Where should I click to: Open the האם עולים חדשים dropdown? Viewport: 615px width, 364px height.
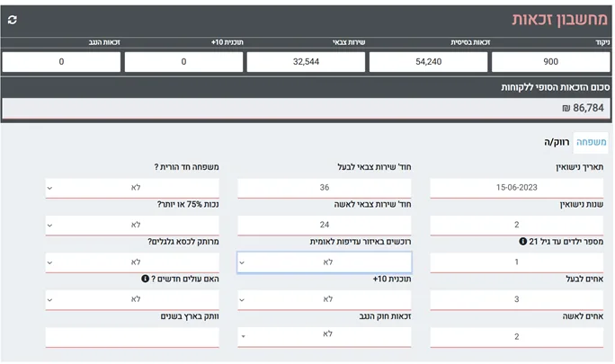pos(132,299)
